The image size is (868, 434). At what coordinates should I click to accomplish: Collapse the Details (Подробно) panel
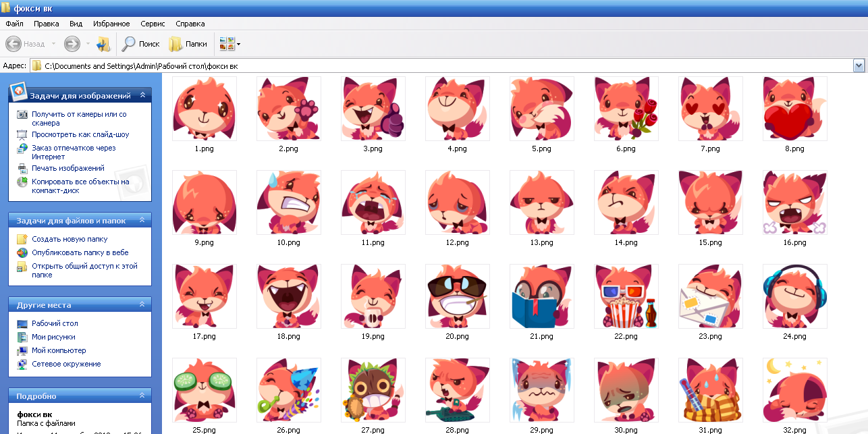(x=142, y=396)
